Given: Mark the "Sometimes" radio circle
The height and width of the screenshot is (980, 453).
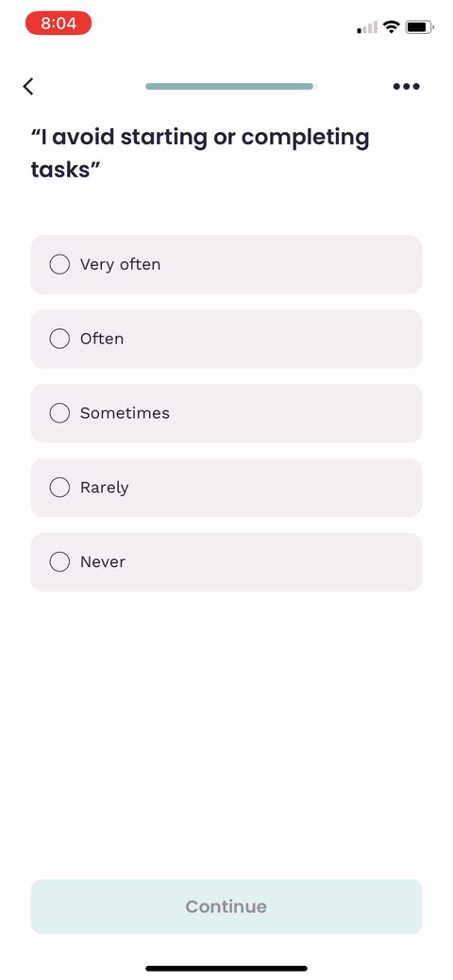Looking at the screenshot, I should coord(59,413).
